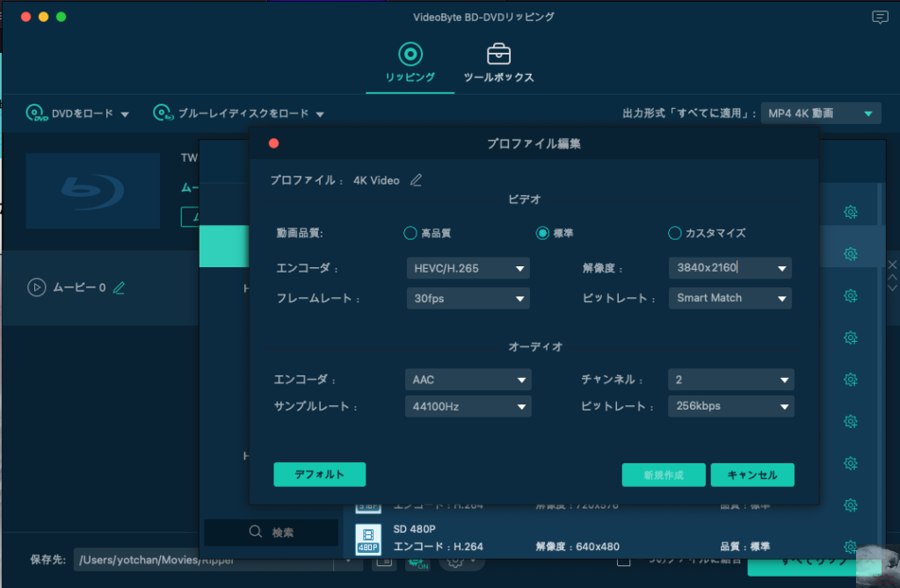This screenshot has width=900, height=588.
Task: Expand the ブルーレイディスクをロード dropdown arrow
Action: (x=320, y=114)
